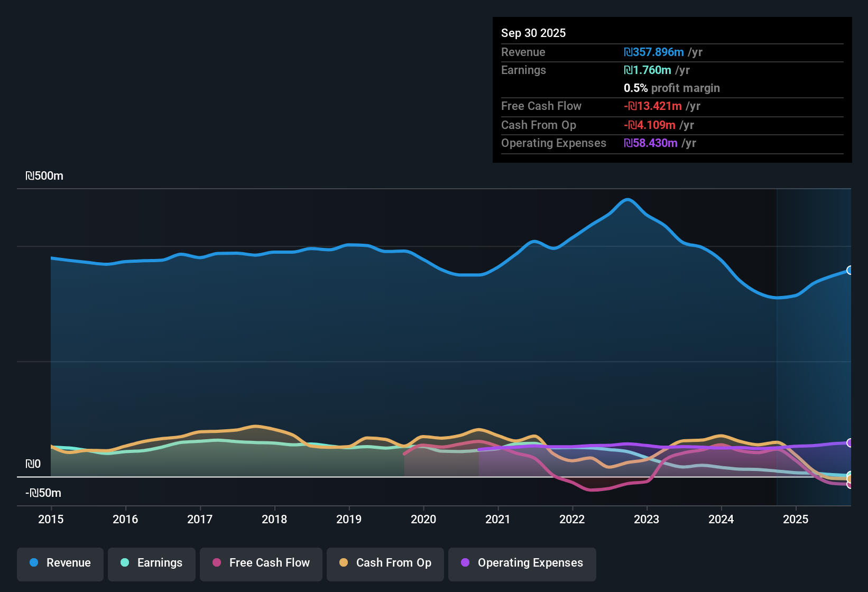Click the ₪500m axis label
Image resolution: width=868 pixels, height=592 pixels.
(44, 175)
